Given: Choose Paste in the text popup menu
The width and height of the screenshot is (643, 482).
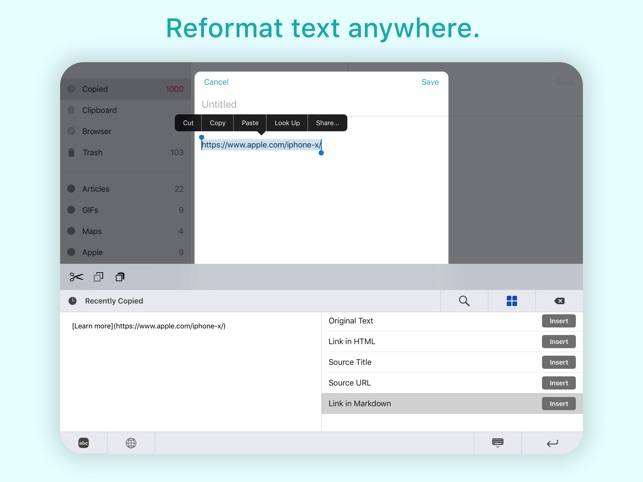Looking at the screenshot, I should (x=250, y=123).
